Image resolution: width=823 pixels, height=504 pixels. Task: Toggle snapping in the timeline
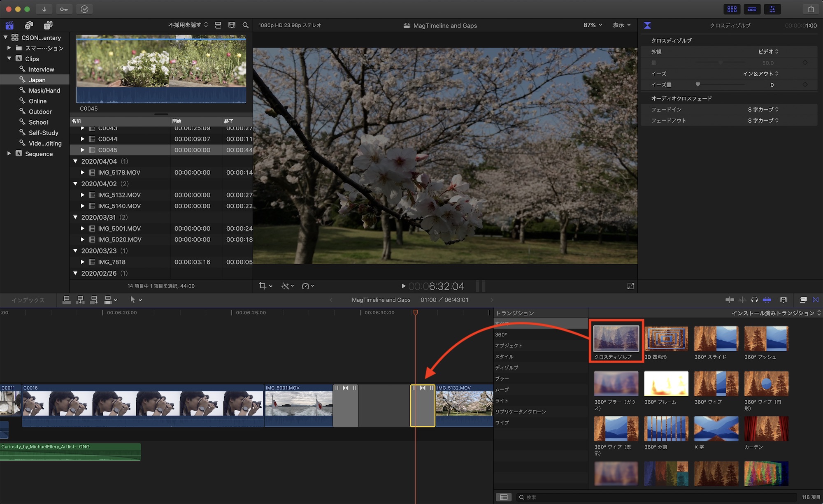[x=767, y=300]
